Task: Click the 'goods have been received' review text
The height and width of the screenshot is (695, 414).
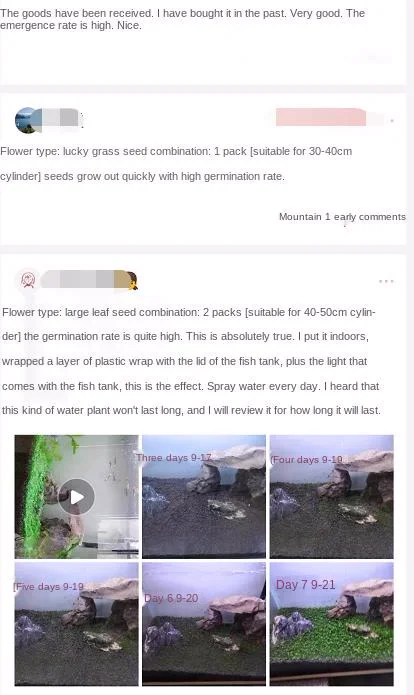Action: point(182,19)
